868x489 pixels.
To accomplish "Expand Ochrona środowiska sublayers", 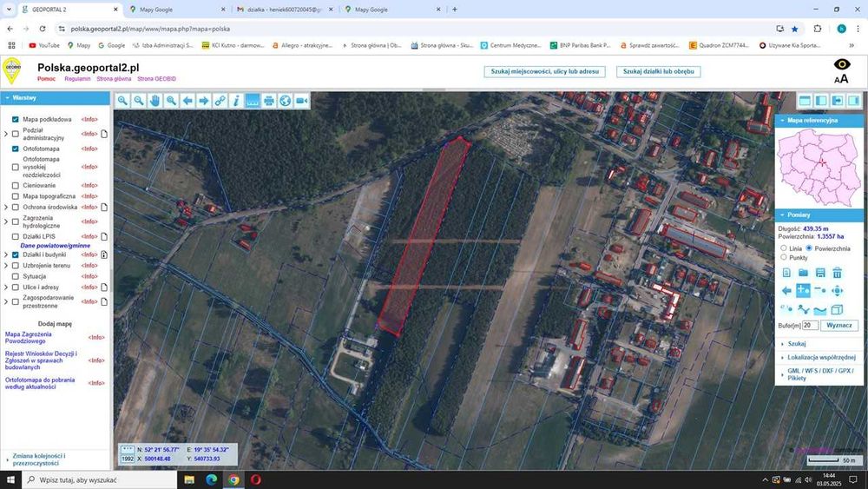I will coord(6,207).
